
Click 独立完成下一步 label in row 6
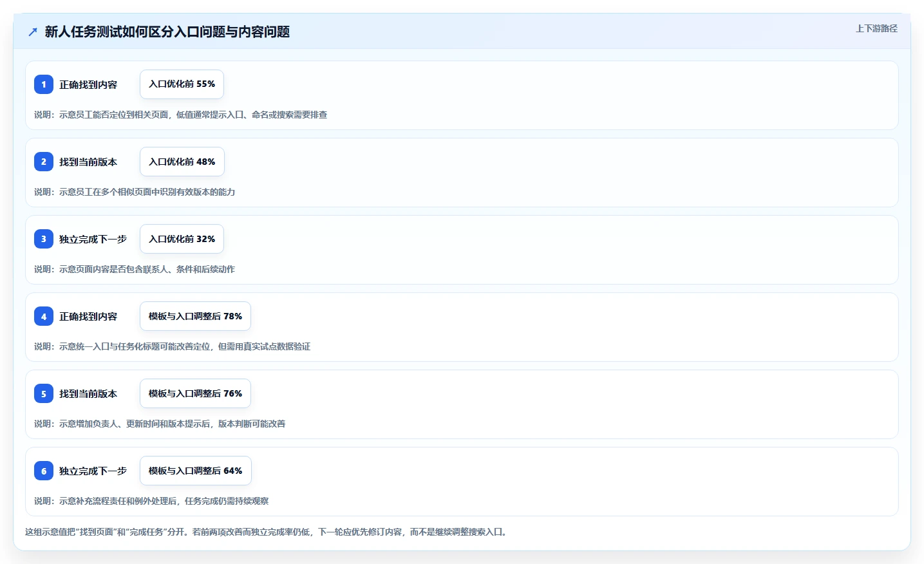(93, 471)
